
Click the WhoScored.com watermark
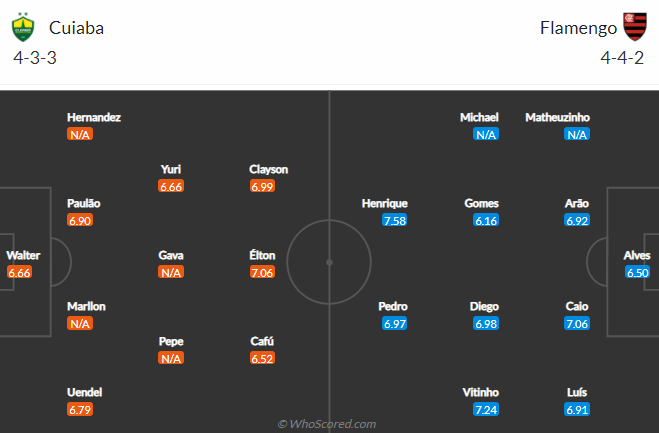point(327,424)
